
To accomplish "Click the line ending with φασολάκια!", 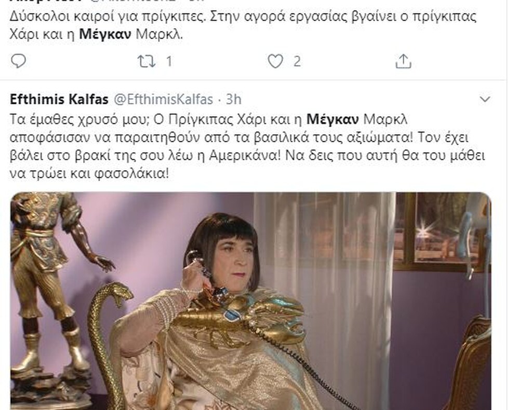I will click(89, 174).
